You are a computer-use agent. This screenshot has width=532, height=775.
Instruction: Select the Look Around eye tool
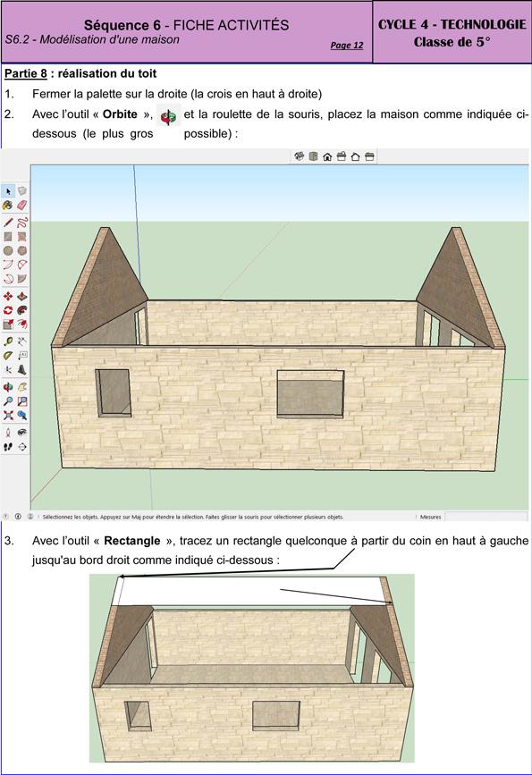(21, 433)
